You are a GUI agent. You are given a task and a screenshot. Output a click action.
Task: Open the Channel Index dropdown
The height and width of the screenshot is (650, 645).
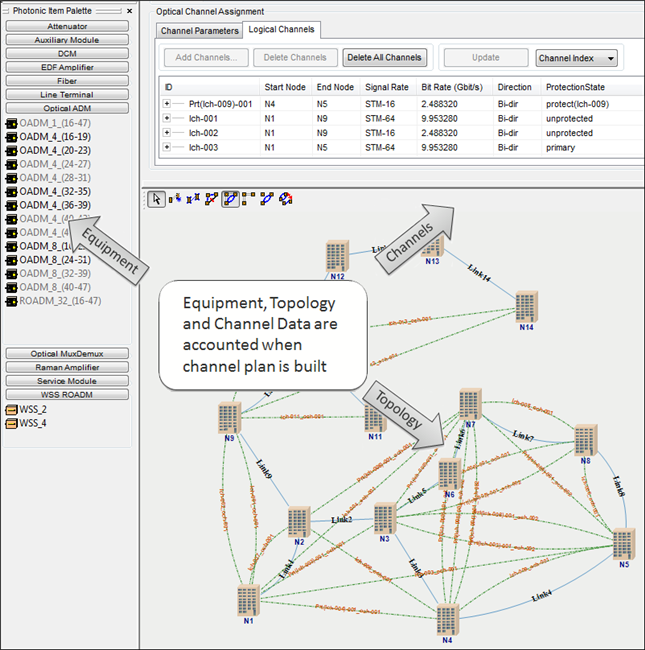576,58
